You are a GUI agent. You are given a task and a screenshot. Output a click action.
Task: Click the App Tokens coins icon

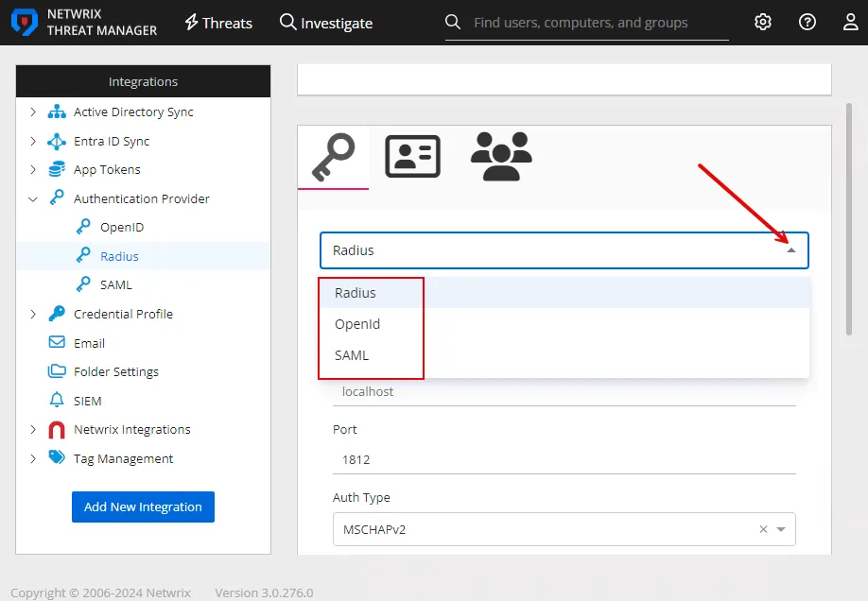[x=57, y=169]
